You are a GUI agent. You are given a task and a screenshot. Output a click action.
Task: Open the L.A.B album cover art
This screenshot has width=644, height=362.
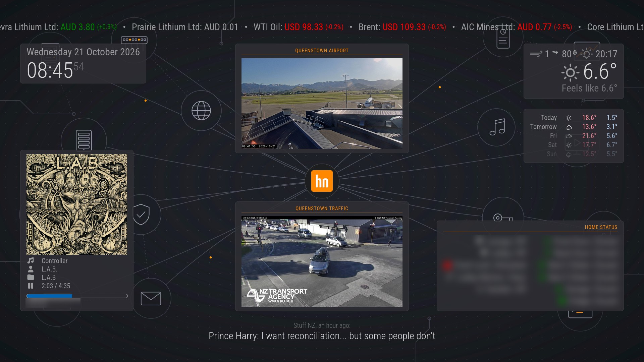[x=77, y=204]
